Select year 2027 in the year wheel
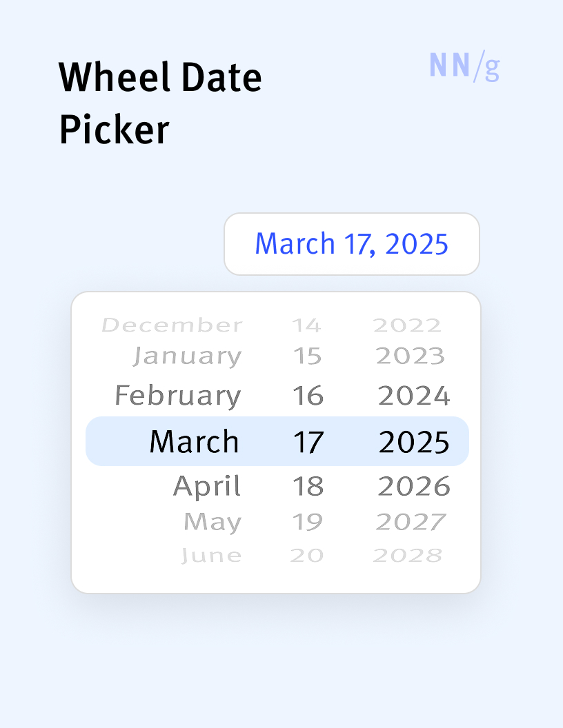This screenshot has height=728, width=563. tap(411, 522)
